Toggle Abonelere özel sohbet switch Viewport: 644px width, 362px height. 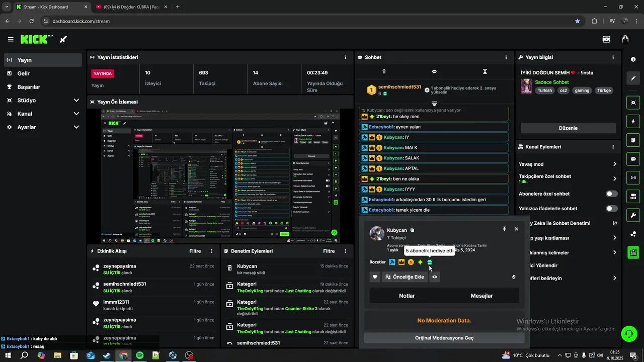click(612, 194)
